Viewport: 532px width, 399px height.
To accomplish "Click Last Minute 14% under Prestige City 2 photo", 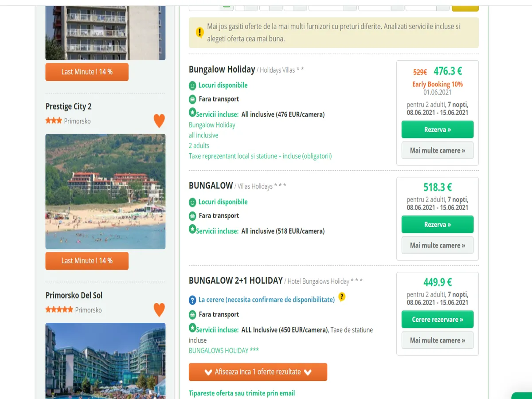I will coord(87,261).
